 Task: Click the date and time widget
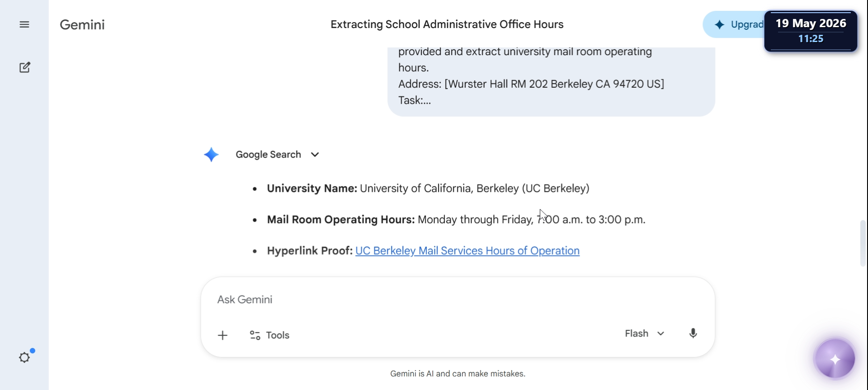[x=811, y=31]
